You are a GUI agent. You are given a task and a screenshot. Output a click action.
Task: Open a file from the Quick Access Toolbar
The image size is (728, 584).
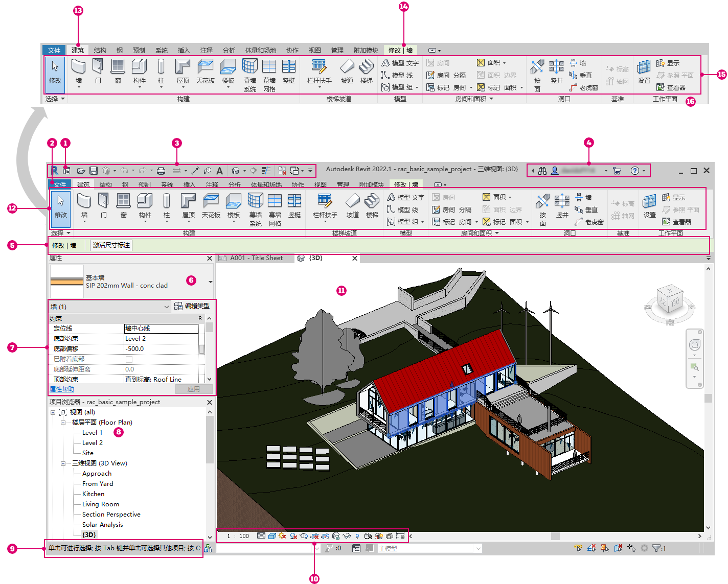[81, 171]
